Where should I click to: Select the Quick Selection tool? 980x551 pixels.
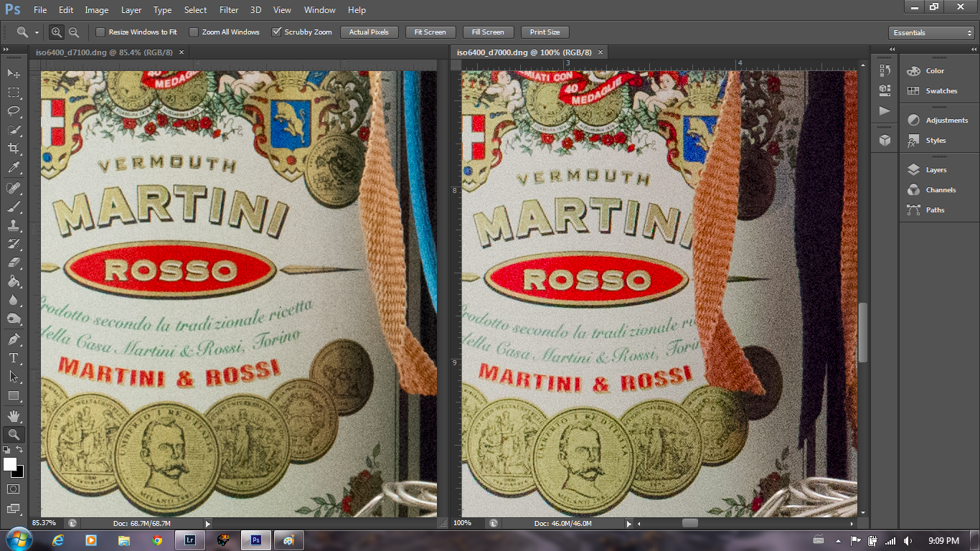14,130
